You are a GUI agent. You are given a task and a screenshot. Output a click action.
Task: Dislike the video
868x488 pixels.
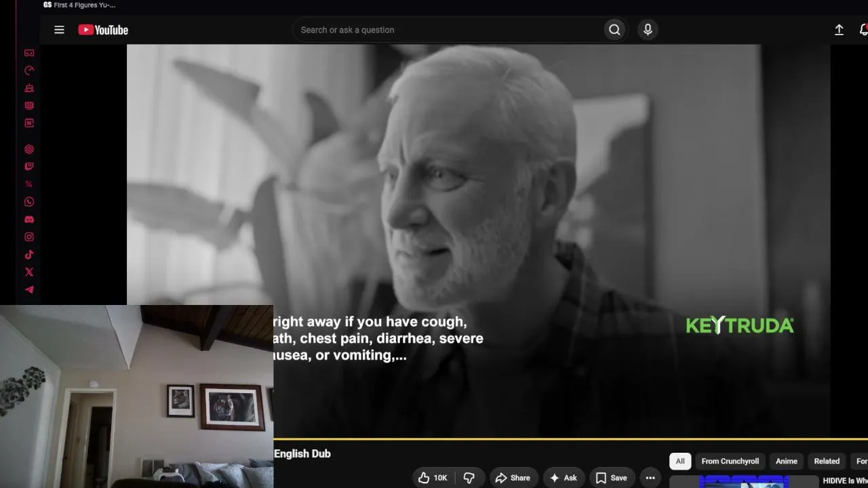(x=469, y=478)
